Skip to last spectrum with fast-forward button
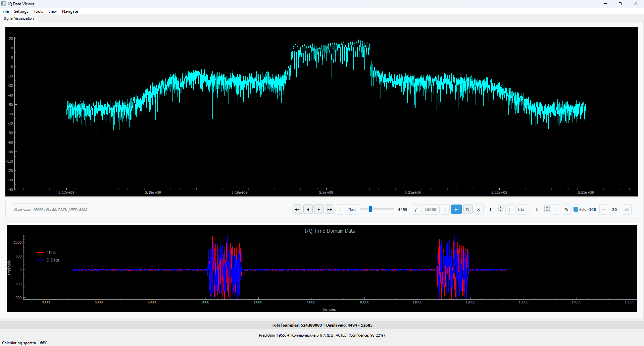 point(329,210)
